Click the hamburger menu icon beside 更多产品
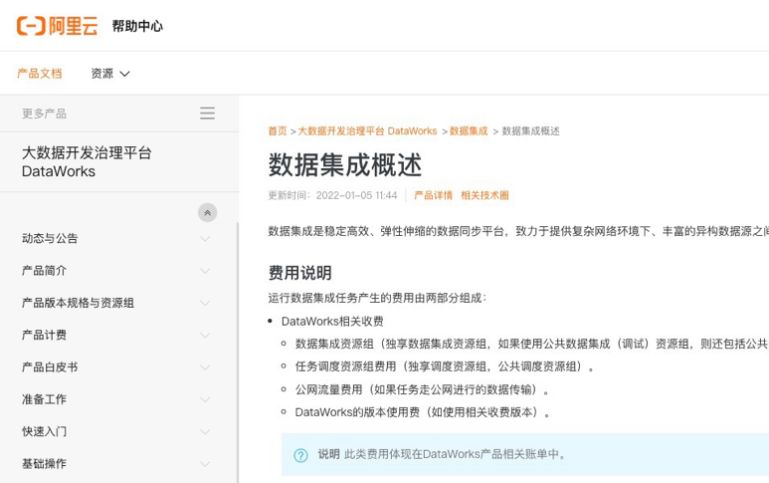 [x=207, y=113]
